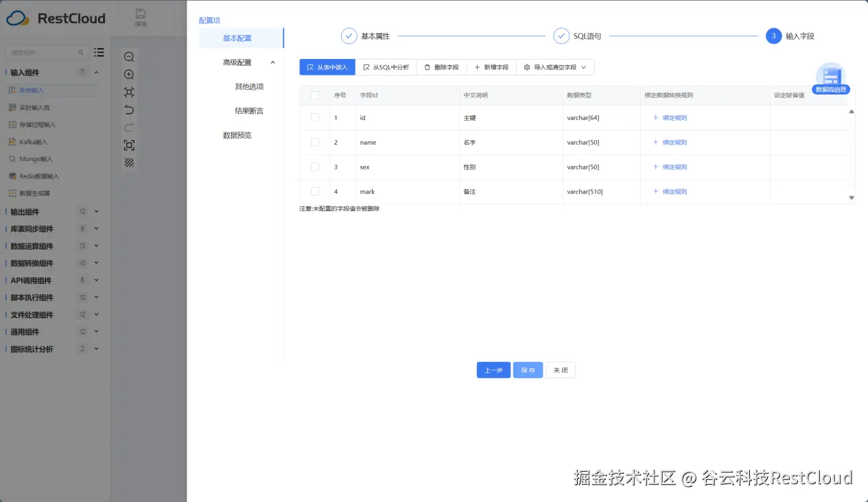Click the 搜索组件 search input field
Image resolution: width=868 pixels, height=502 pixels.
click(x=47, y=52)
